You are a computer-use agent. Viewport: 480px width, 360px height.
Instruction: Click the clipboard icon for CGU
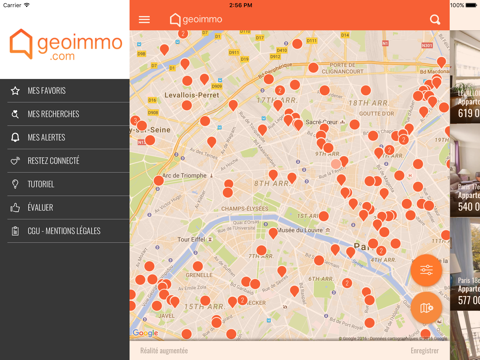tap(15, 231)
